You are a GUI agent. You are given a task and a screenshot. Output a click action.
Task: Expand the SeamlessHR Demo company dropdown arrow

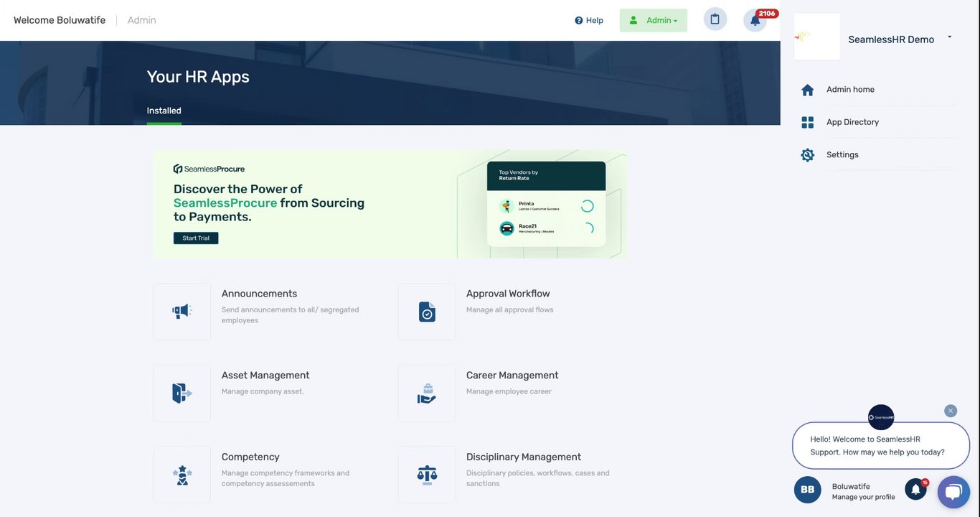click(950, 37)
